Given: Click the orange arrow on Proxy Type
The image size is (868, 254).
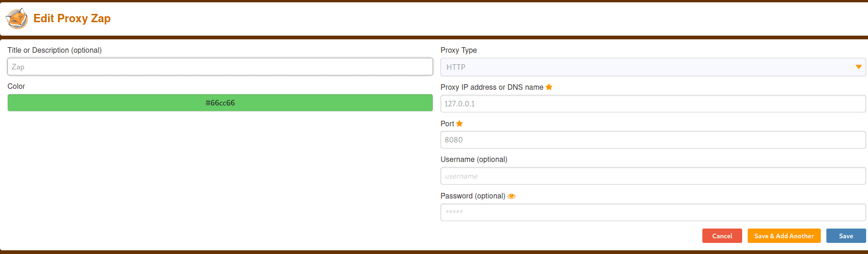Looking at the screenshot, I should coord(858,67).
